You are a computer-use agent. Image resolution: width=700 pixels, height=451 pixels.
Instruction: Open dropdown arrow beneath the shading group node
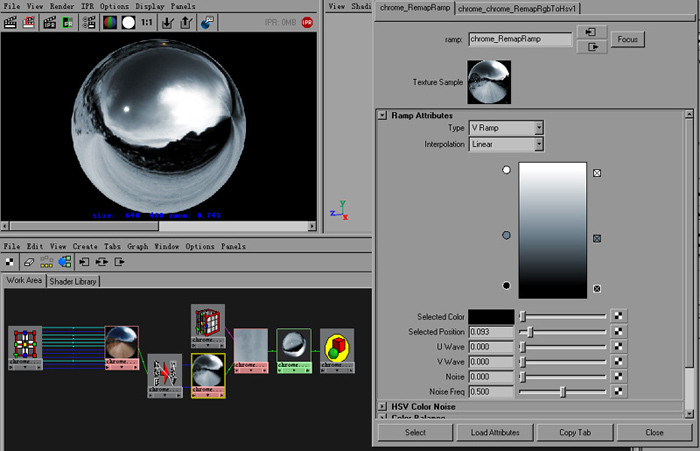tap(337, 370)
